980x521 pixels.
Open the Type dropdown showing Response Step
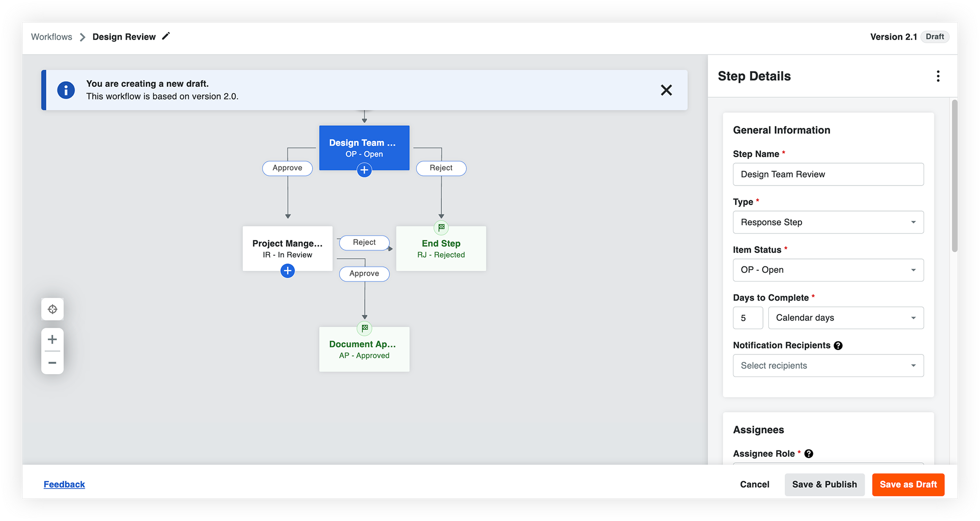point(913,222)
